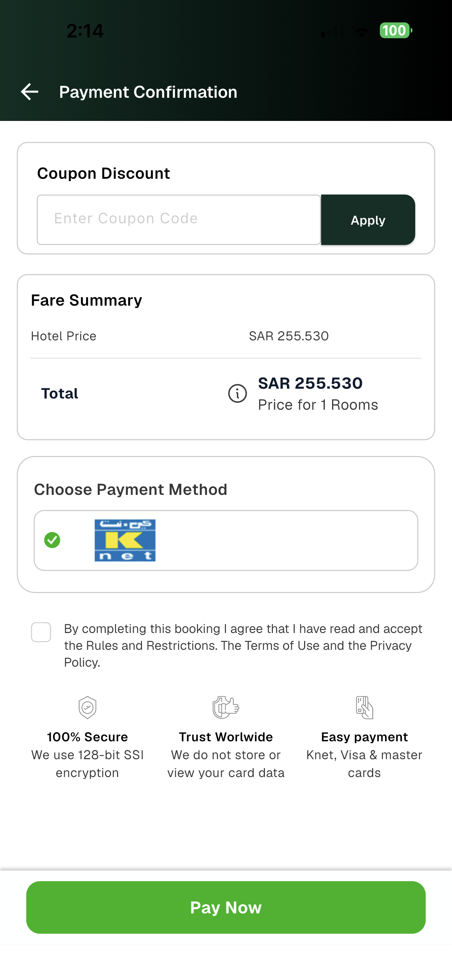This screenshot has width=452, height=980.
Task: Check the terms agreement checkbox
Action: pos(41,632)
